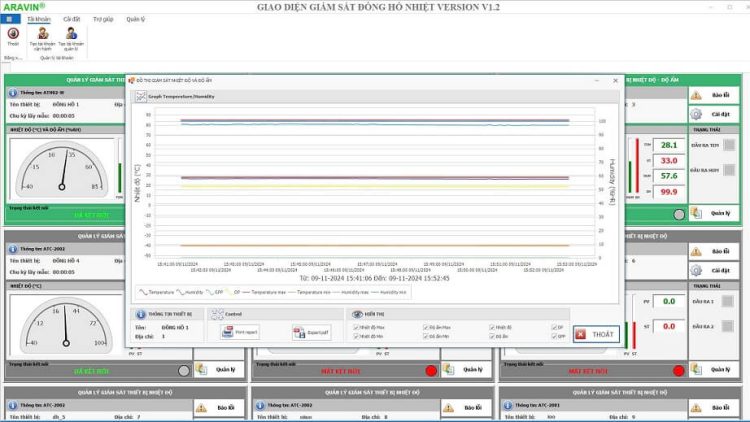Click the Print report icon
750x422 pixels.
pyautogui.click(x=227, y=333)
